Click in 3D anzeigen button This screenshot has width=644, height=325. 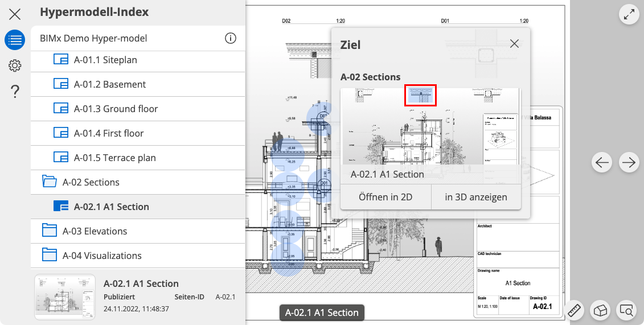pyautogui.click(x=476, y=197)
